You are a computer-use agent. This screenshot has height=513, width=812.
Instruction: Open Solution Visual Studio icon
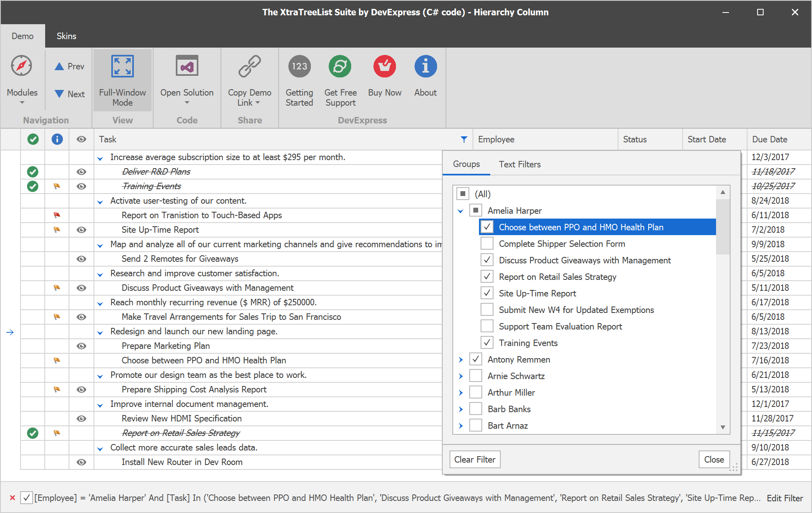(187, 67)
